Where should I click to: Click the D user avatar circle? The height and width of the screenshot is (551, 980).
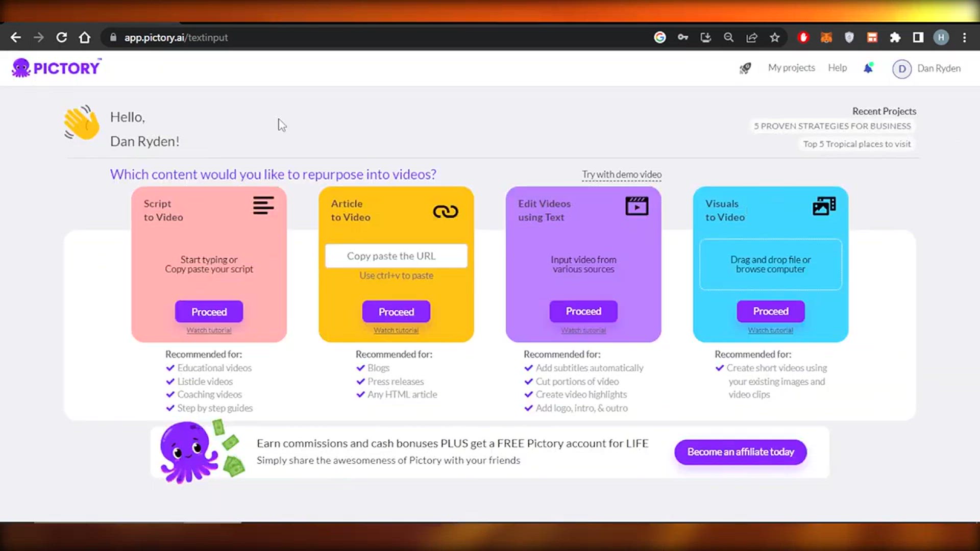tap(902, 69)
